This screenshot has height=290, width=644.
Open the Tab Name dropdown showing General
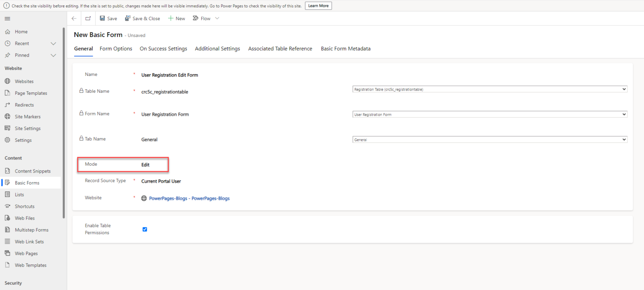tap(623, 139)
